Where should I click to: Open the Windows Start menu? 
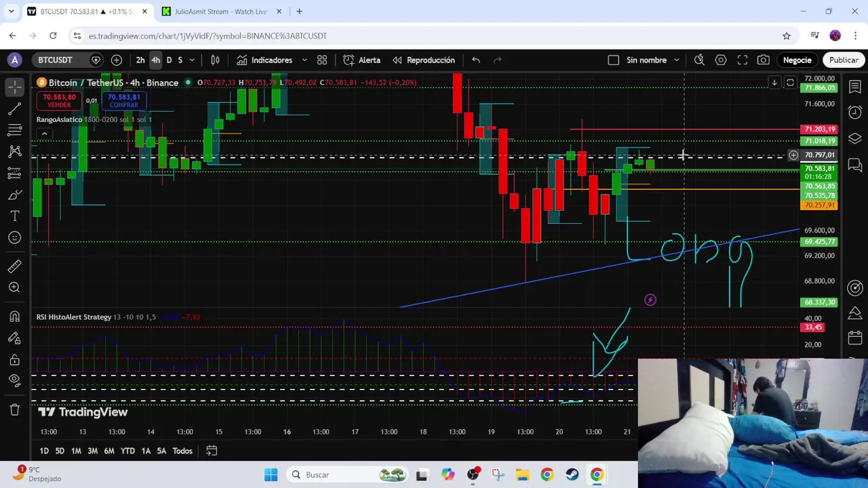coord(271,474)
